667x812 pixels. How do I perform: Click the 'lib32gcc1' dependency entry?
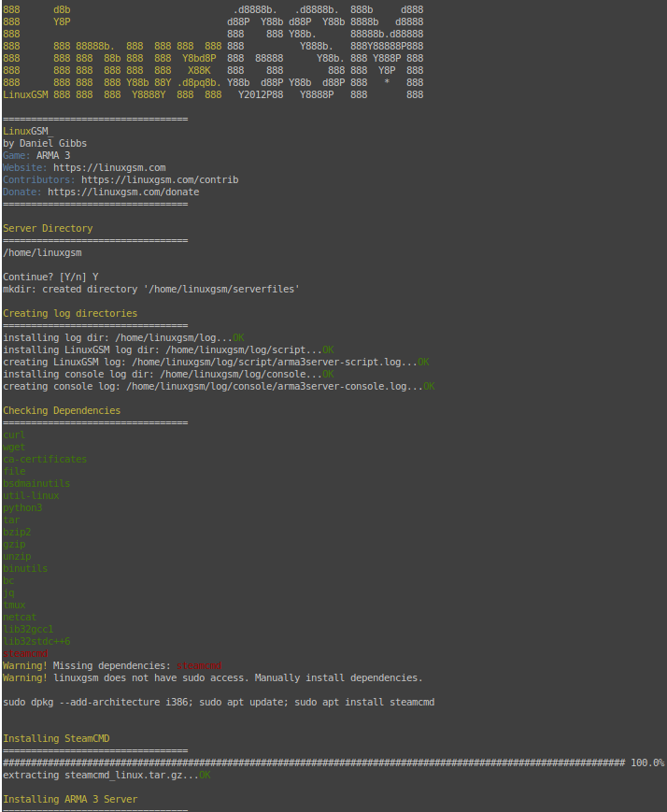[x=28, y=630]
